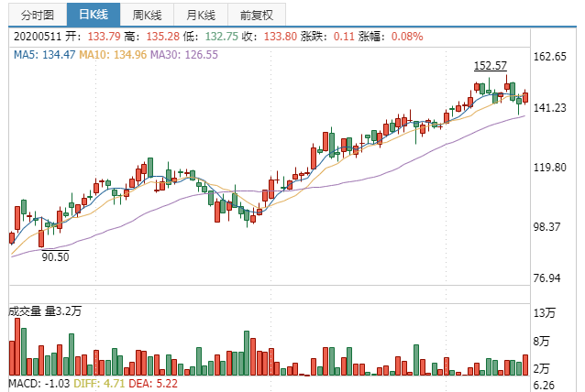The height and width of the screenshot is (392, 585).
Task: Select the 日K线 tab
Action: tap(94, 15)
